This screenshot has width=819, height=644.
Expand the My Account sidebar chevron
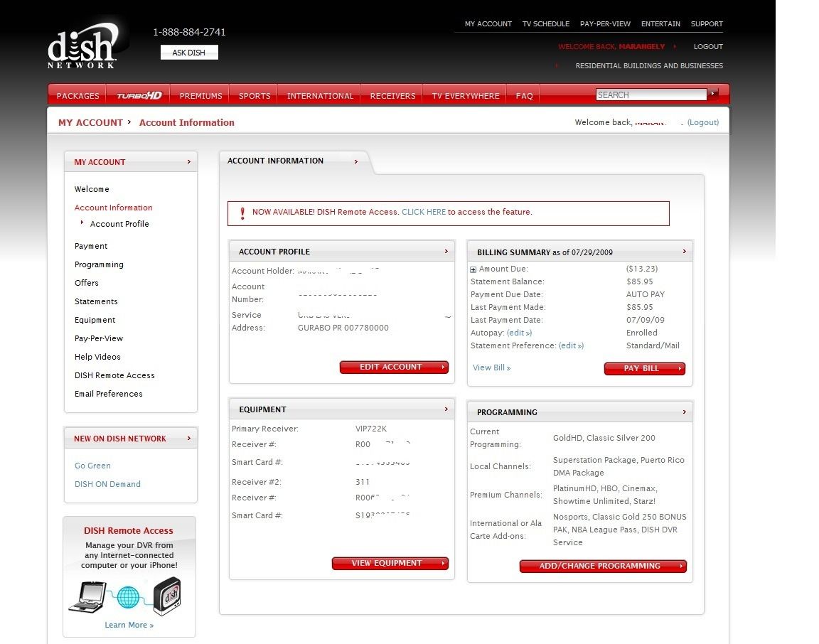click(189, 162)
